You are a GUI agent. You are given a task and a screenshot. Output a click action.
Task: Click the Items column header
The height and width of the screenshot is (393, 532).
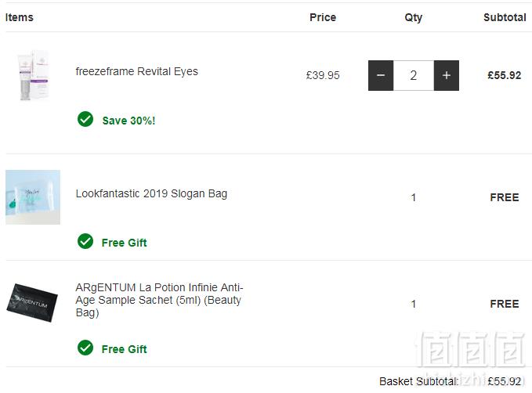20,17
